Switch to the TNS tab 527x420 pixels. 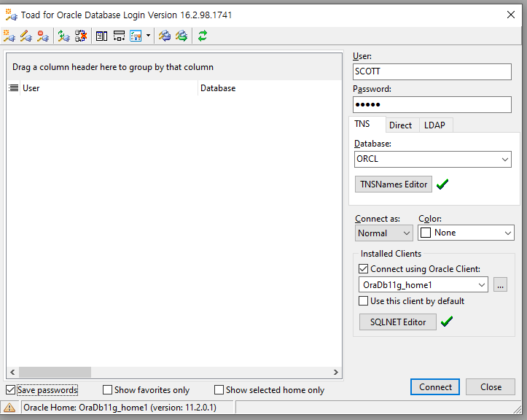click(x=367, y=125)
